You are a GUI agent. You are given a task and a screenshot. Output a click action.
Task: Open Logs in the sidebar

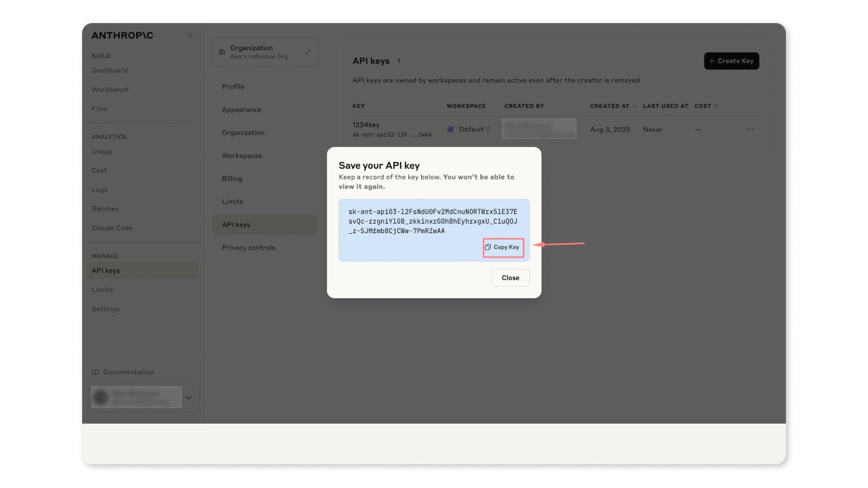pos(100,190)
